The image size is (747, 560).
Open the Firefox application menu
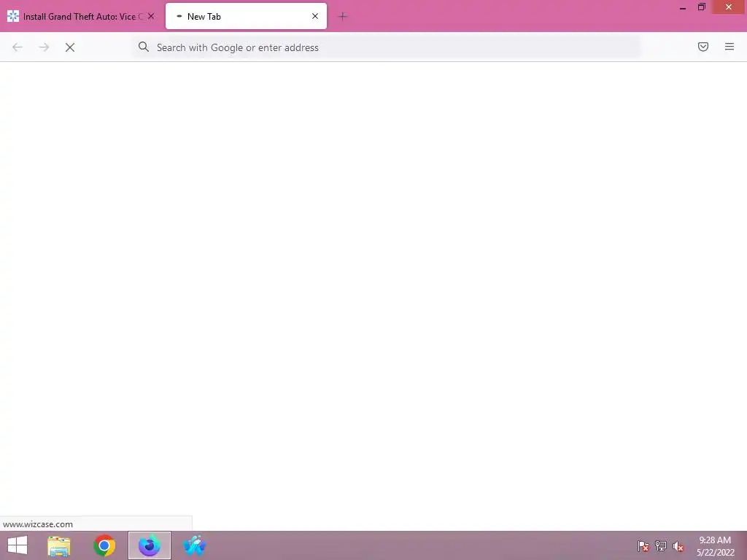pos(729,47)
